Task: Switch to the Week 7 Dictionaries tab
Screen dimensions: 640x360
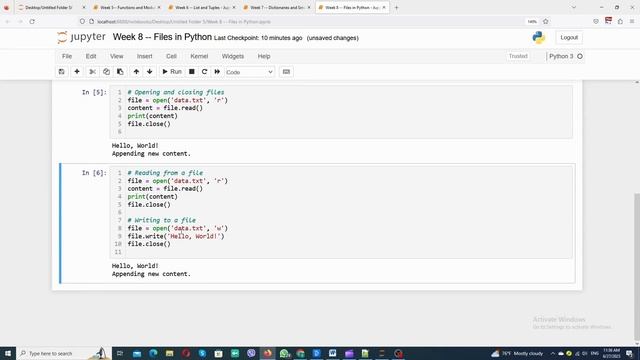Action: 277,7
